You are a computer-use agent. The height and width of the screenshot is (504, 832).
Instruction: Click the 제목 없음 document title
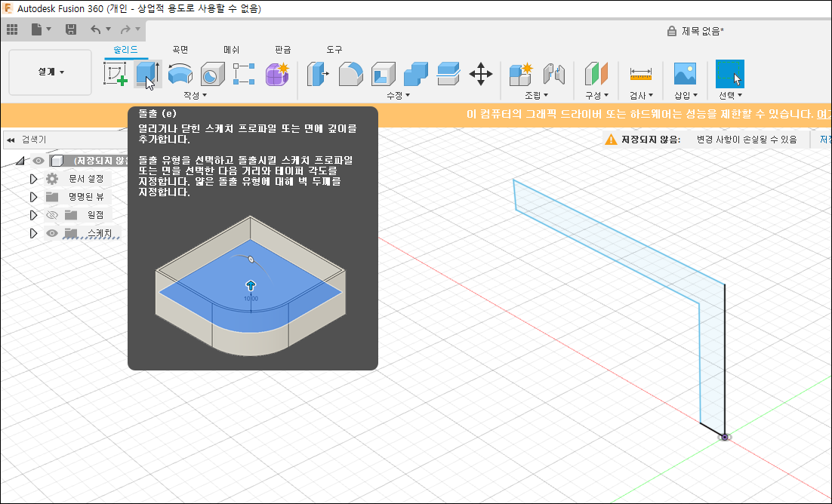point(703,31)
